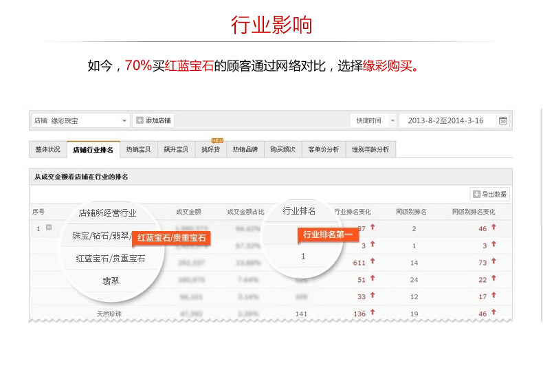Image resolution: width=543 pixels, height=392 pixels.
Task: Click the 同级别排名变化 column header
Action: pyautogui.click(x=474, y=212)
